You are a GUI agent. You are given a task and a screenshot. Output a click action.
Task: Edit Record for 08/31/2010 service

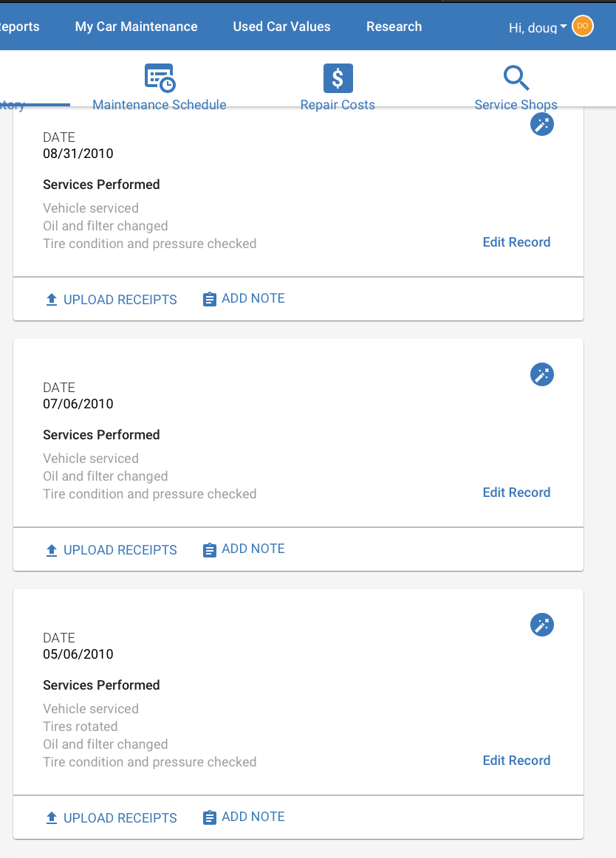click(x=516, y=242)
